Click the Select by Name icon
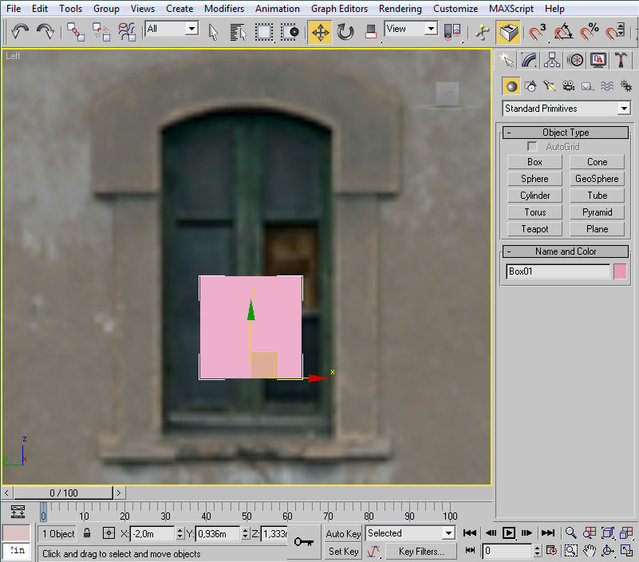This screenshot has width=639, height=562. [x=237, y=31]
